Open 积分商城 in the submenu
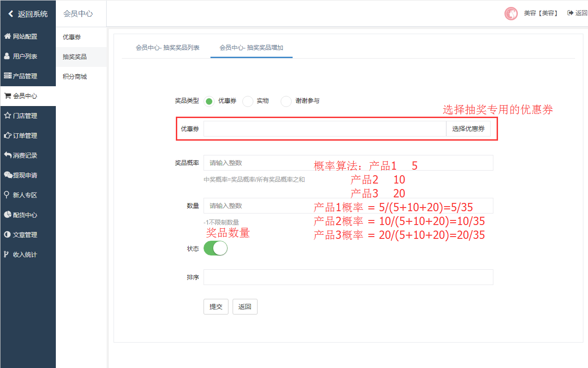This screenshot has width=588, height=368. [75, 77]
